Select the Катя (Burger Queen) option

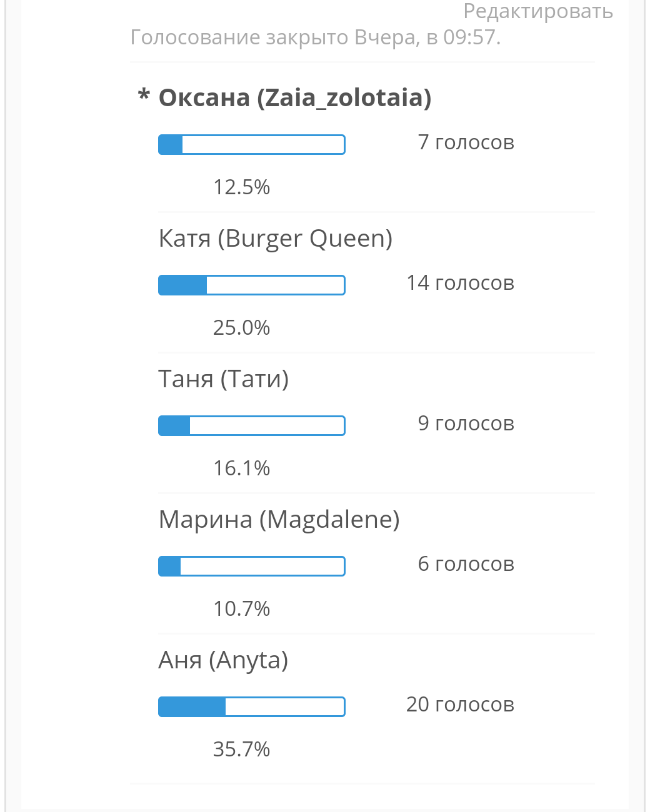click(276, 239)
